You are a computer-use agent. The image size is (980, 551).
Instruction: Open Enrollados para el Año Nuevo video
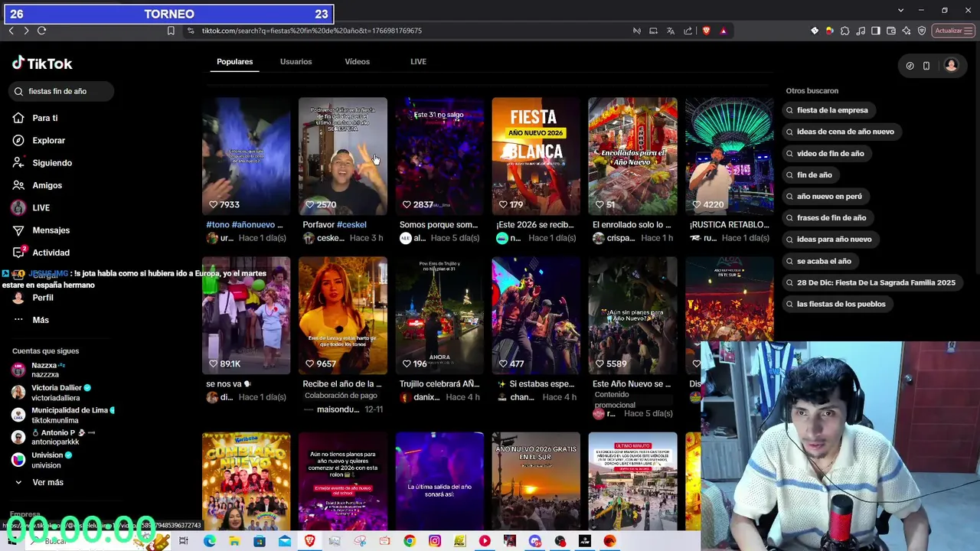632,156
